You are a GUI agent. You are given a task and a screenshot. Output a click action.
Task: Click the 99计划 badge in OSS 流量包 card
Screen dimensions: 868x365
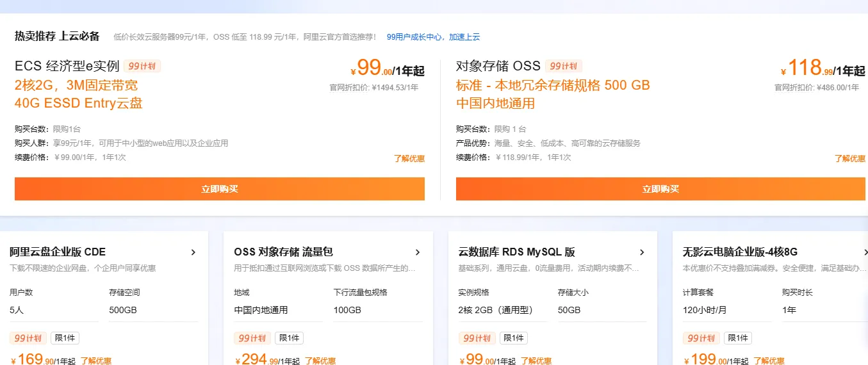tap(252, 338)
